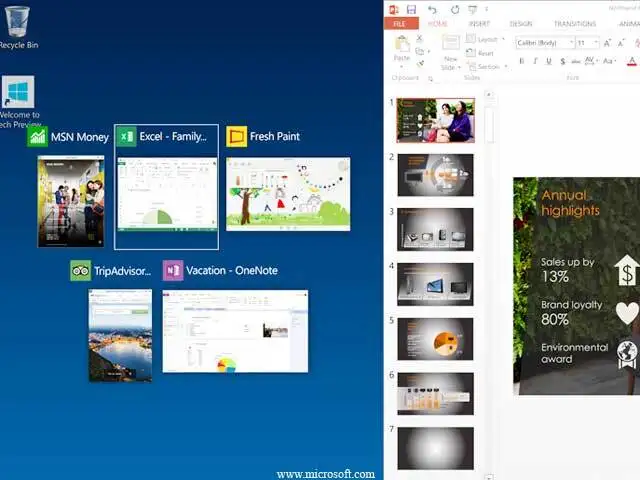Open the FILE tab

(x=401, y=24)
